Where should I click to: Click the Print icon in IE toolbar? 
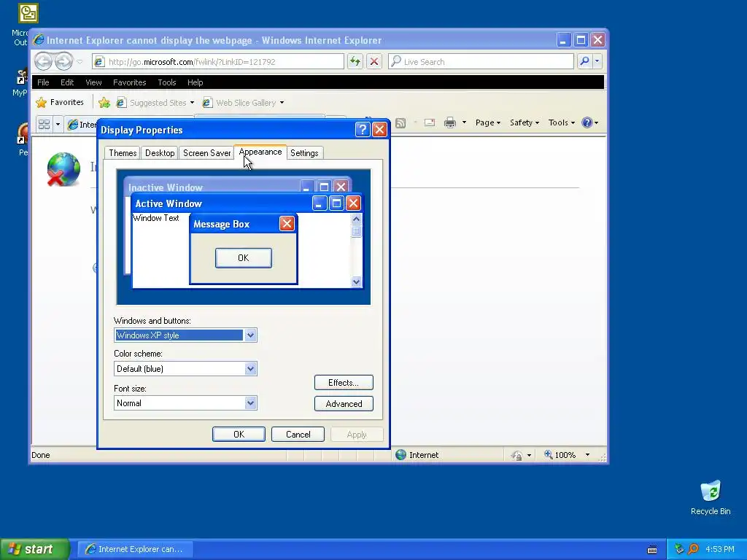point(449,122)
